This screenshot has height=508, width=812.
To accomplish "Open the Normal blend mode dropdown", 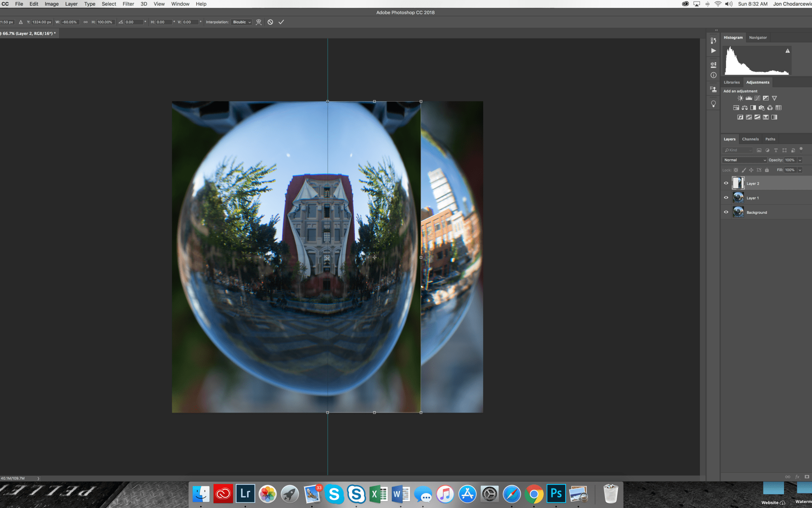I will pyautogui.click(x=745, y=160).
